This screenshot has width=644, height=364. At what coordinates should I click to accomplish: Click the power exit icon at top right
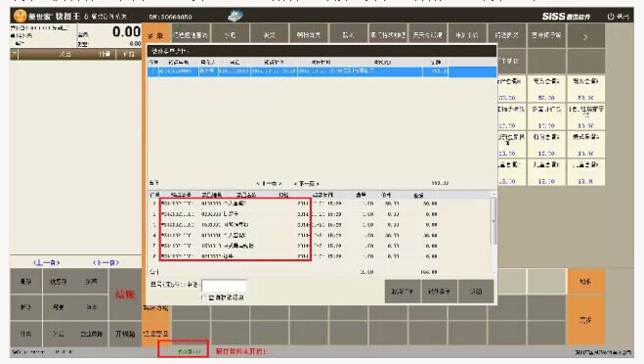click(611, 16)
